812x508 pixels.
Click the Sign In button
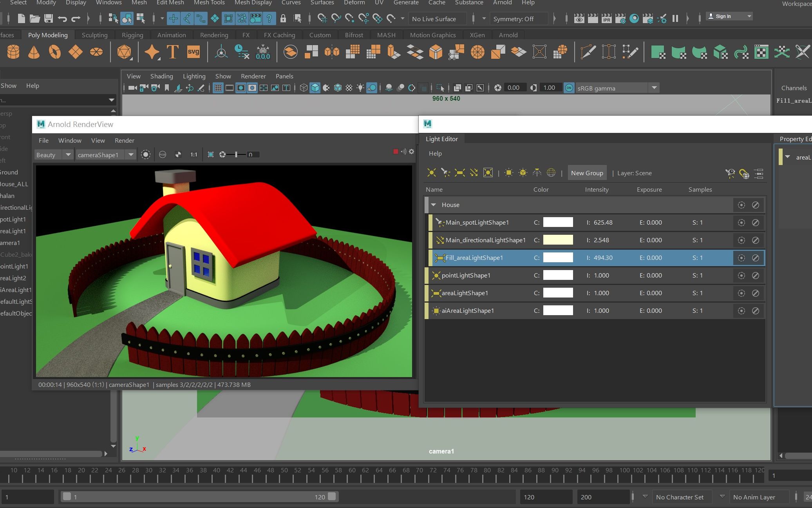pos(723,16)
